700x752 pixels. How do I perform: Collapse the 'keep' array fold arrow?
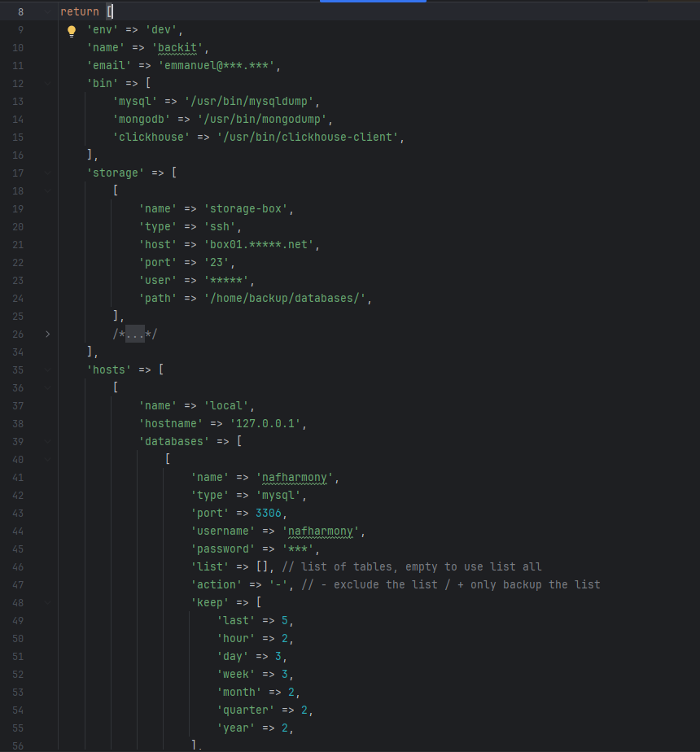coord(48,602)
